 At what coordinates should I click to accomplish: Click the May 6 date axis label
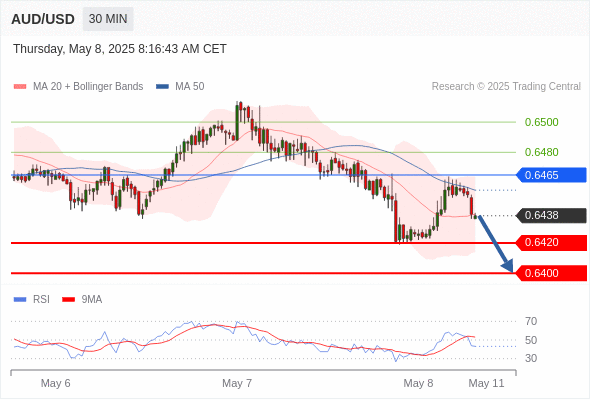56,383
